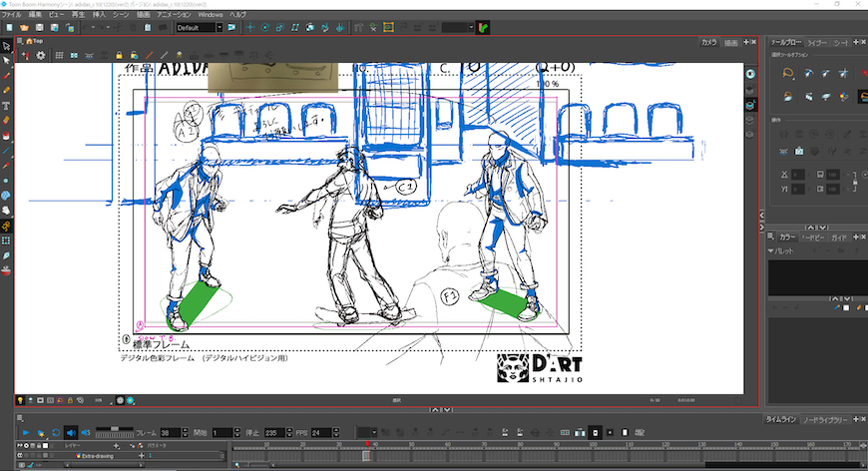Click the green flag icon in top toolbar
This screenshot has width=868, height=471.
coord(483,27)
